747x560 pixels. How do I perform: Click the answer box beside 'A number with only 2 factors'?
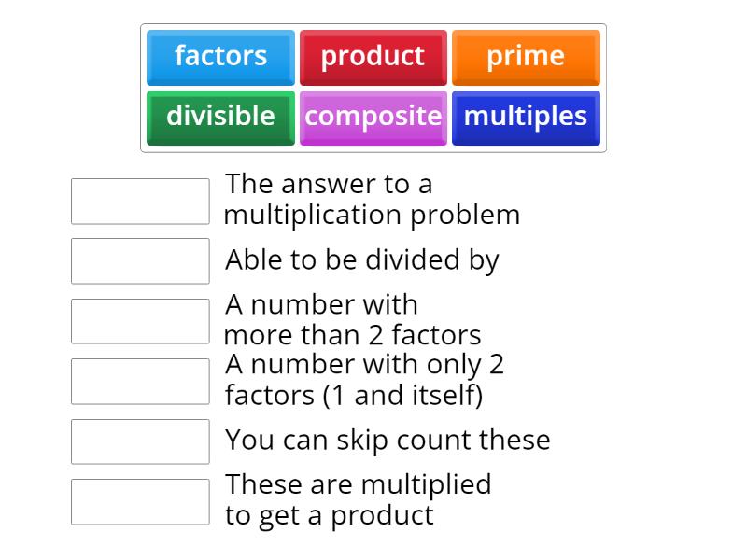pos(139,381)
